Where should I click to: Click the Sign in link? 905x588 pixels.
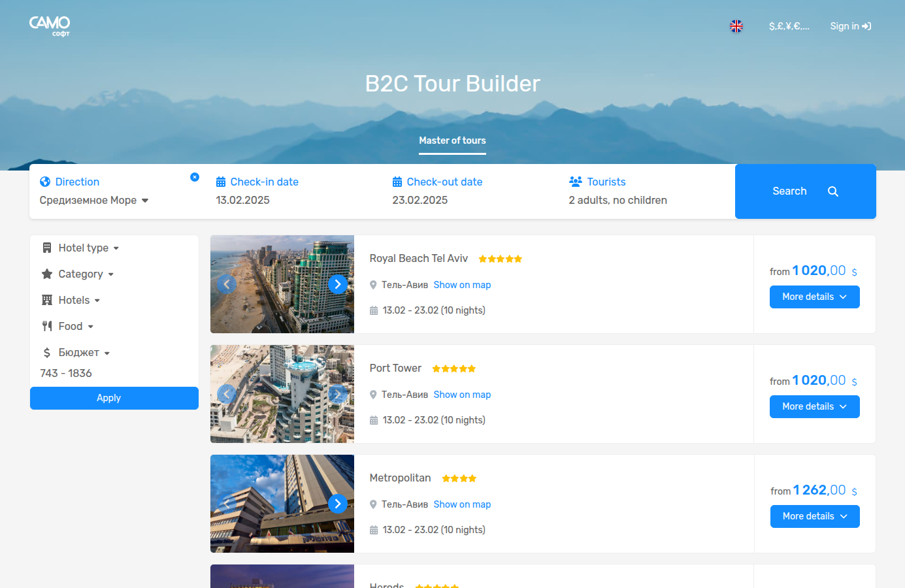click(x=851, y=26)
